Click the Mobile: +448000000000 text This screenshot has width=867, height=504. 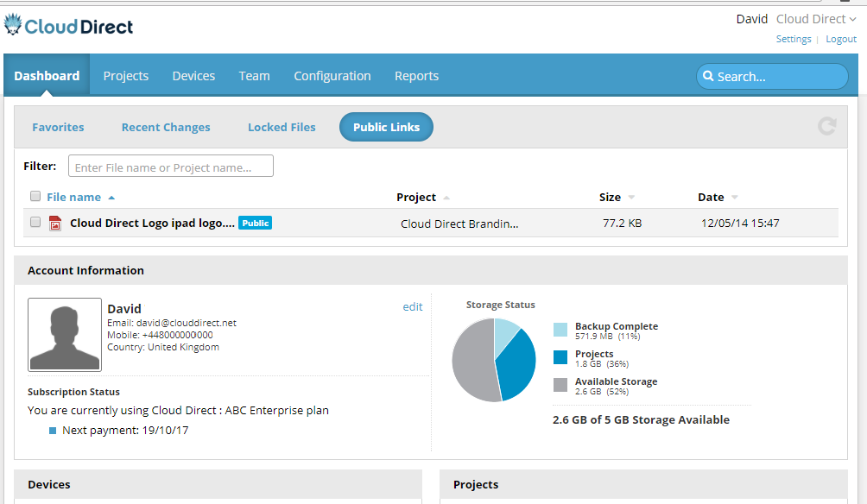point(160,335)
